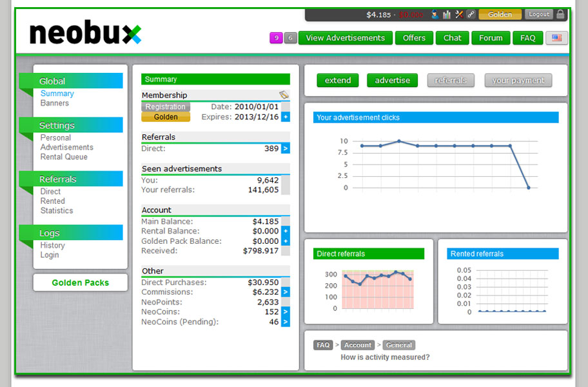Click the padlock icon beside Logout

(560, 14)
